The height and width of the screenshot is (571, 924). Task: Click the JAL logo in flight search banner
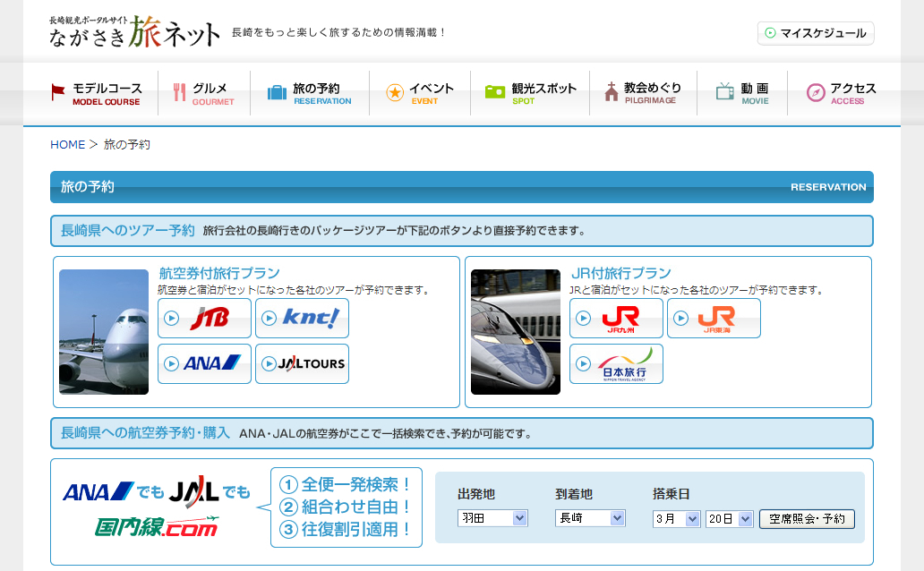(194, 491)
